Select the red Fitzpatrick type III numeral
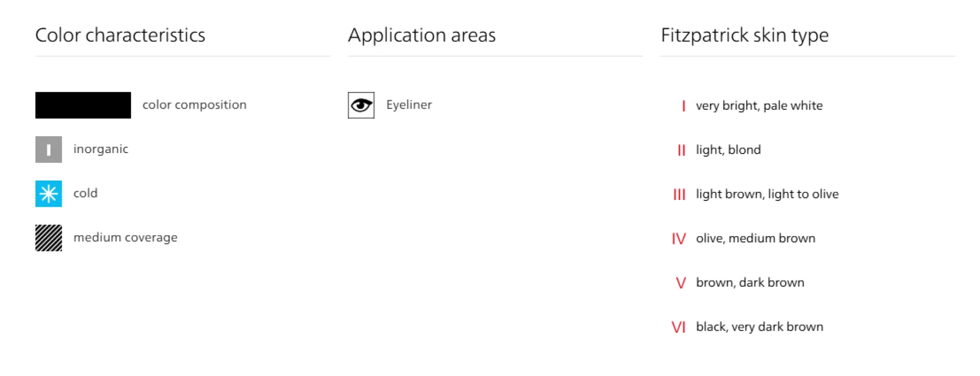The width and height of the screenshot is (980, 376). (x=679, y=194)
